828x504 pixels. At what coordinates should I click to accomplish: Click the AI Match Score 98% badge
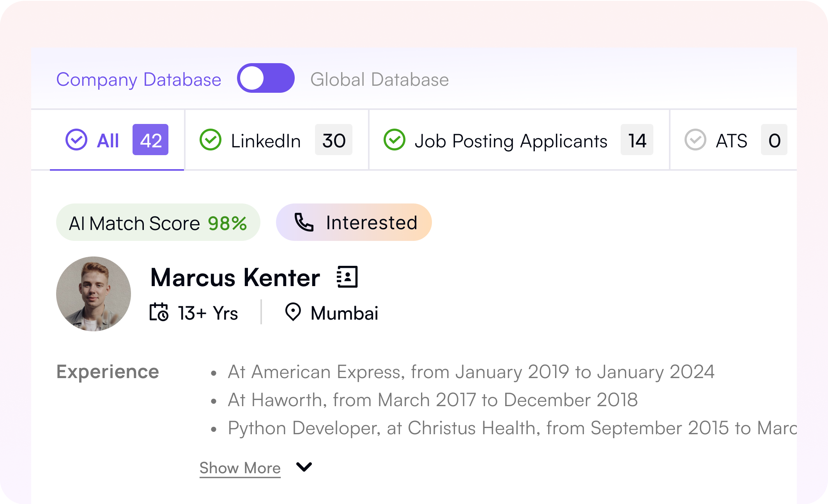click(x=158, y=223)
